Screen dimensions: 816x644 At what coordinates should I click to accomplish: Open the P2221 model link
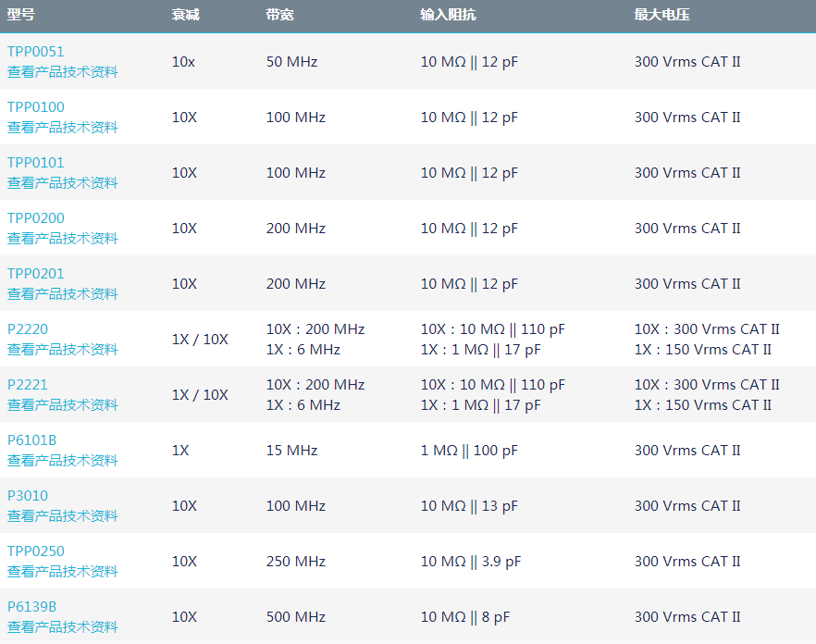pos(28,385)
